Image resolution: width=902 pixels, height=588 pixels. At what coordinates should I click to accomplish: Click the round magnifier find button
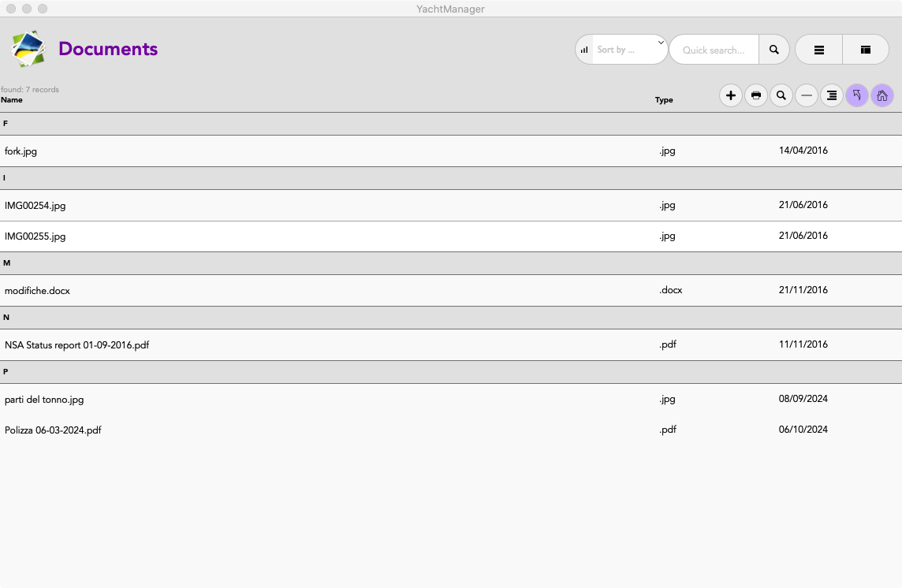(x=781, y=96)
